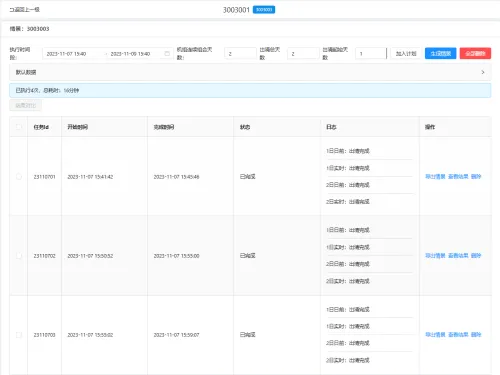Click the 删除 link in row 23110701
The image size is (500, 375).
[476, 176]
